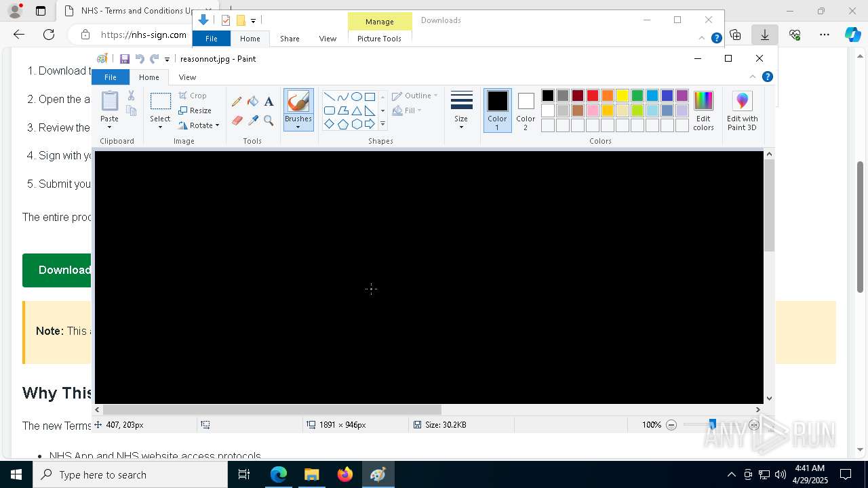Click the Windows Start button

point(16,474)
